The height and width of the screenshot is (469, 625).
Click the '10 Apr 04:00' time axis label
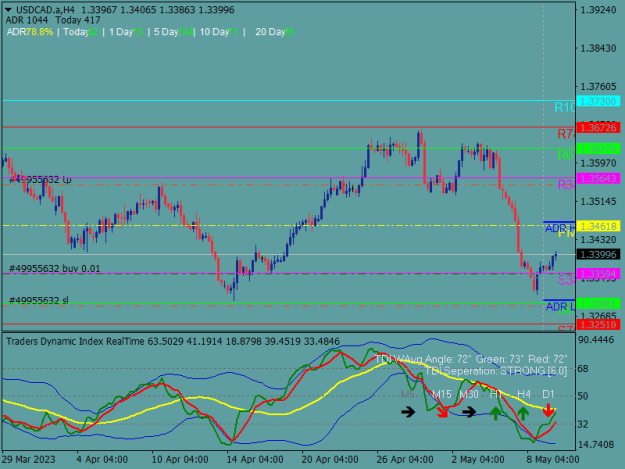tap(180, 459)
